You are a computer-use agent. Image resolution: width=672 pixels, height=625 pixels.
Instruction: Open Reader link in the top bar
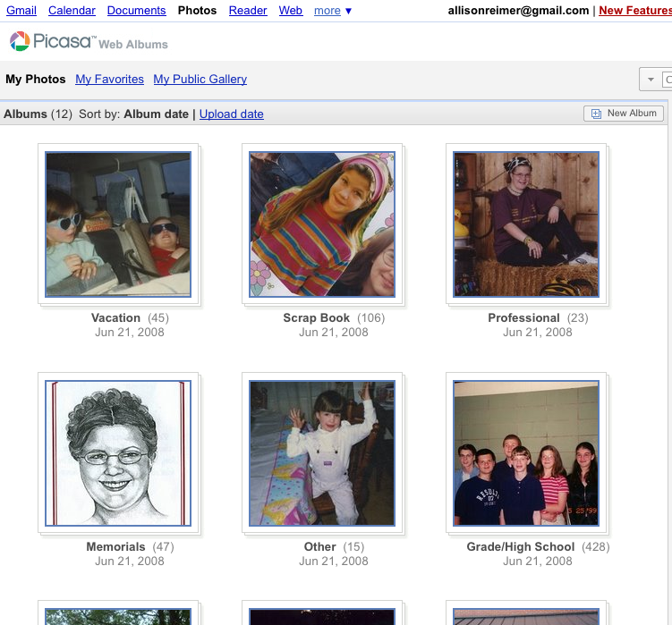pyautogui.click(x=248, y=10)
